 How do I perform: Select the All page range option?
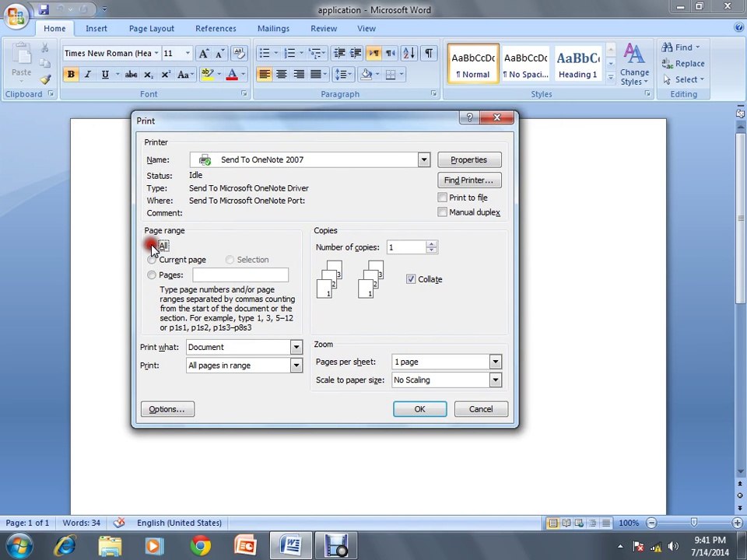point(152,246)
